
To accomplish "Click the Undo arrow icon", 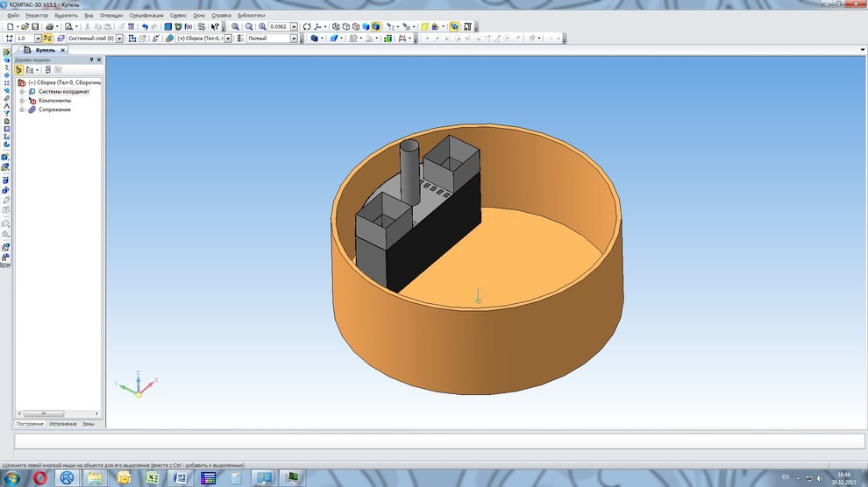I will point(145,27).
